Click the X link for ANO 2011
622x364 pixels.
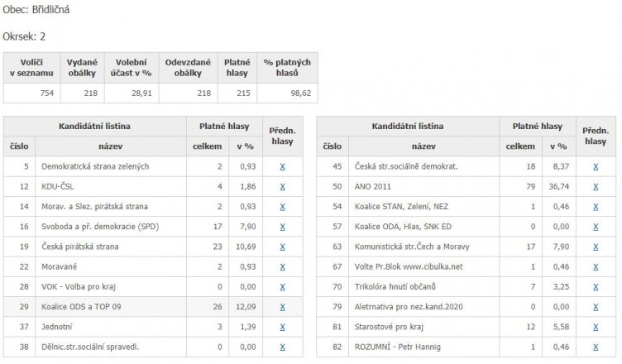(596, 187)
